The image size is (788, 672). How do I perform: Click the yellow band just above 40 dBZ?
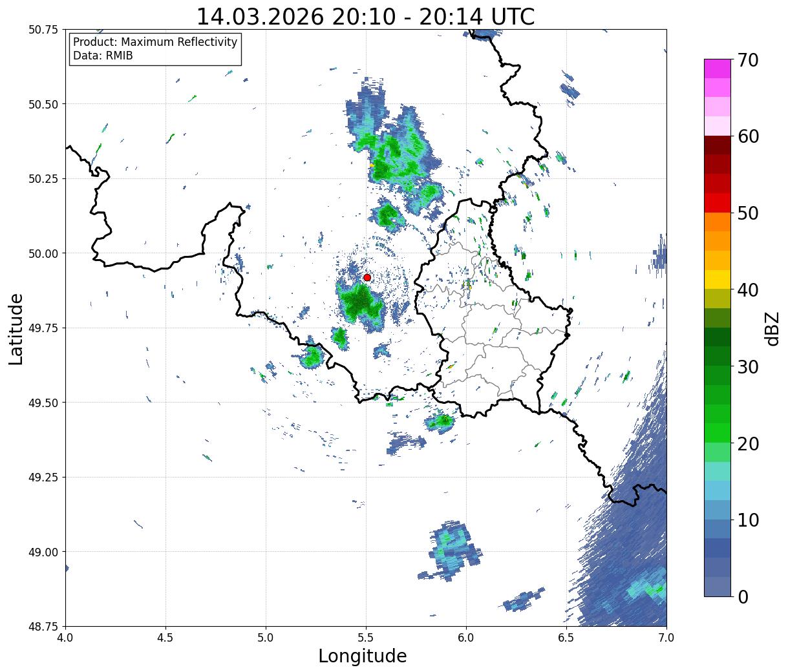pos(718,280)
